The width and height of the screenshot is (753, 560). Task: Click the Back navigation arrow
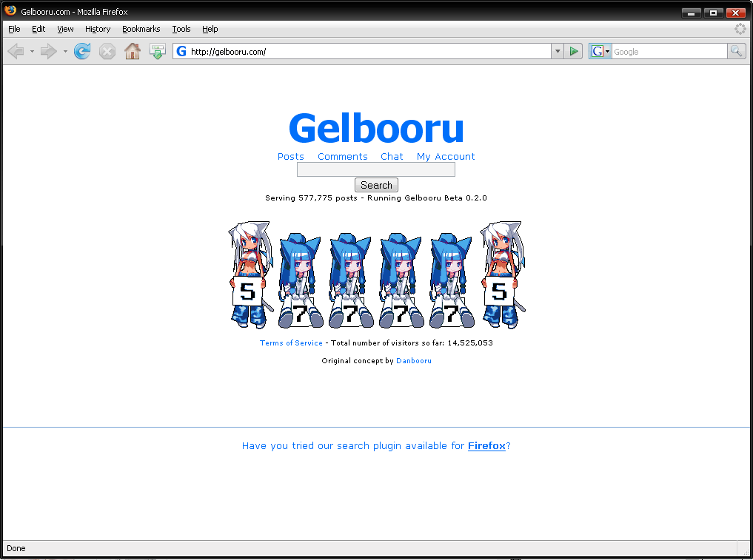click(16, 51)
